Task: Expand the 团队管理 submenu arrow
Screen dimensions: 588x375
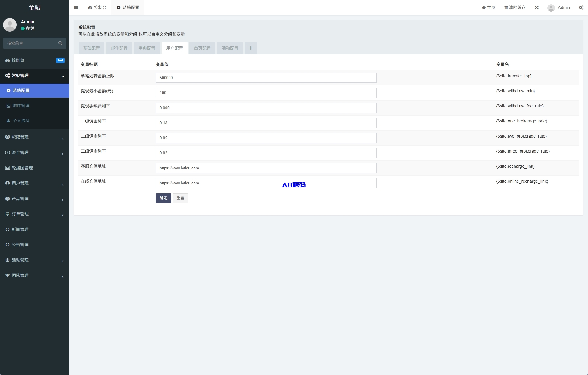Action: (63, 277)
